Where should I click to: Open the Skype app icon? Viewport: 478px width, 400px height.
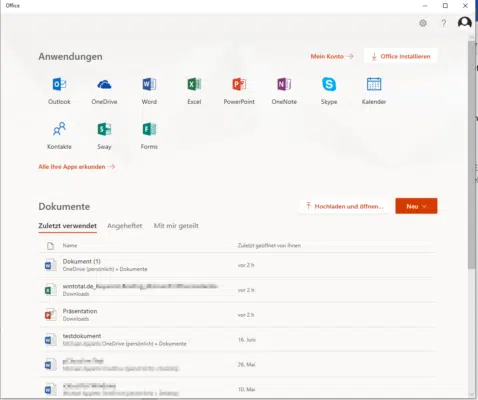click(329, 84)
